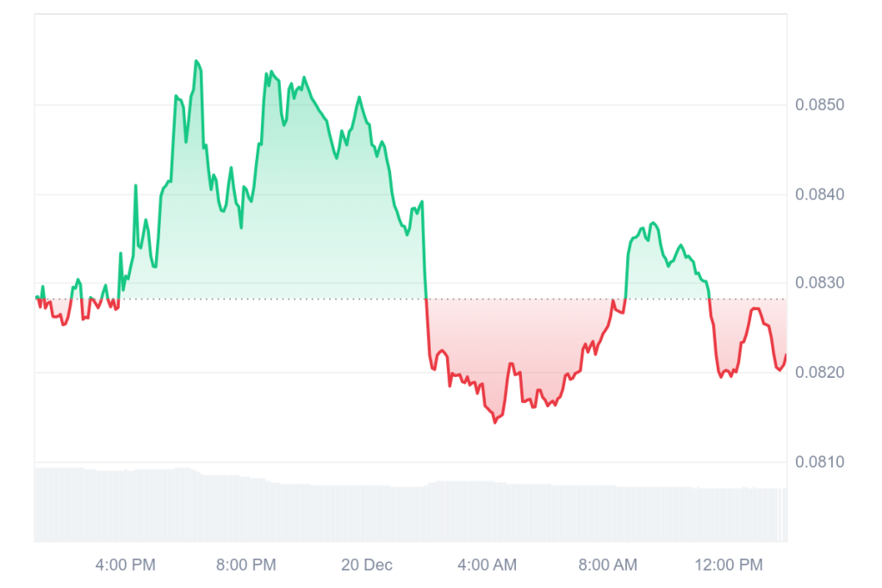882x588 pixels.
Task: Click the 0.0830 price axis label
Action: [820, 283]
